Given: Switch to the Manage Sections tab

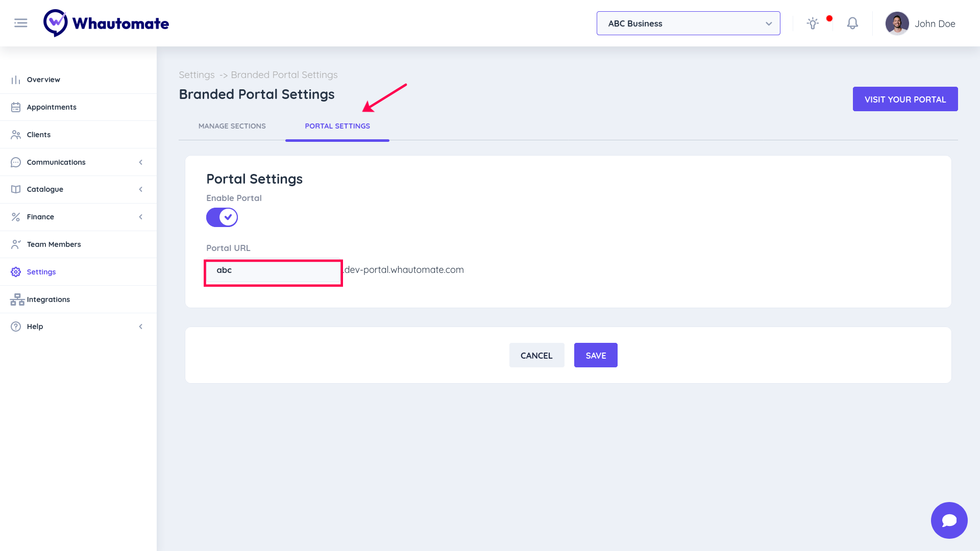Looking at the screenshot, I should point(232,126).
